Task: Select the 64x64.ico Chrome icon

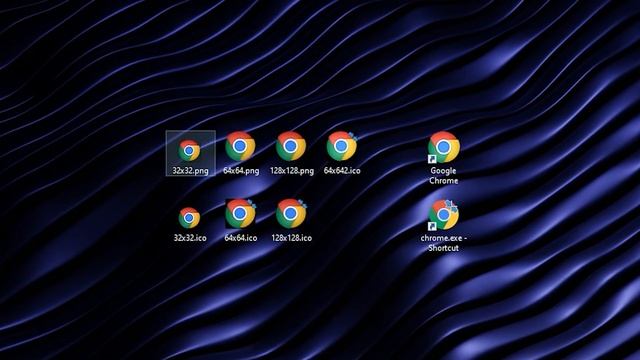Action: [240, 213]
